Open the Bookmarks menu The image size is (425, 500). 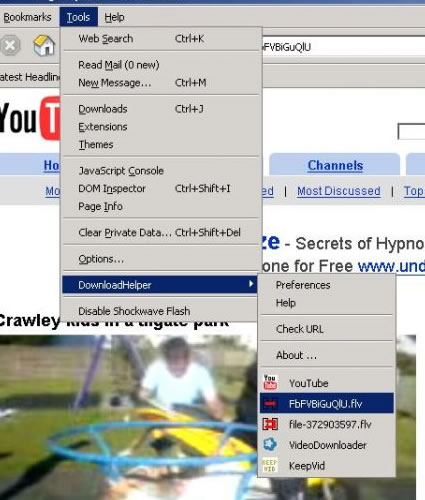click(27, 17)
